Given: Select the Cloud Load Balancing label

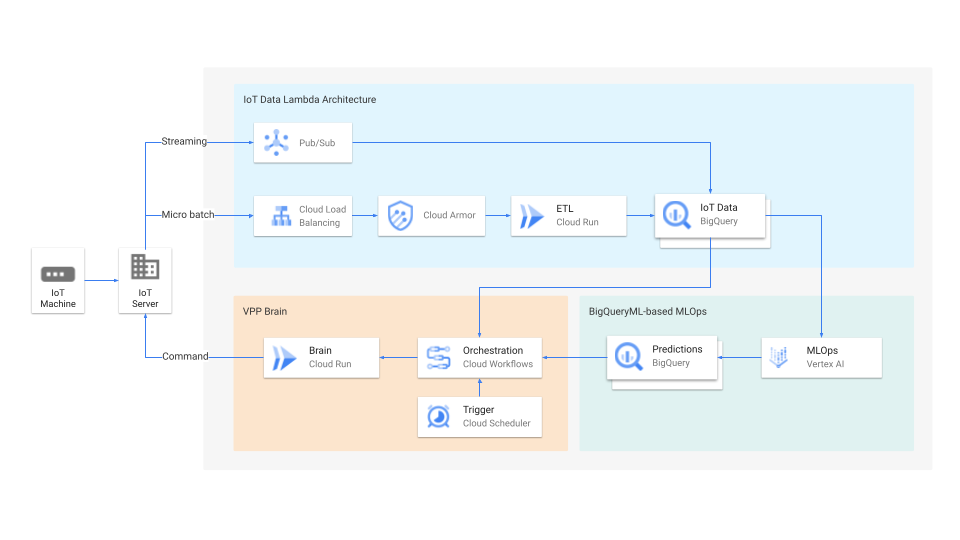Looking at the screenshot, I should 323,216.
